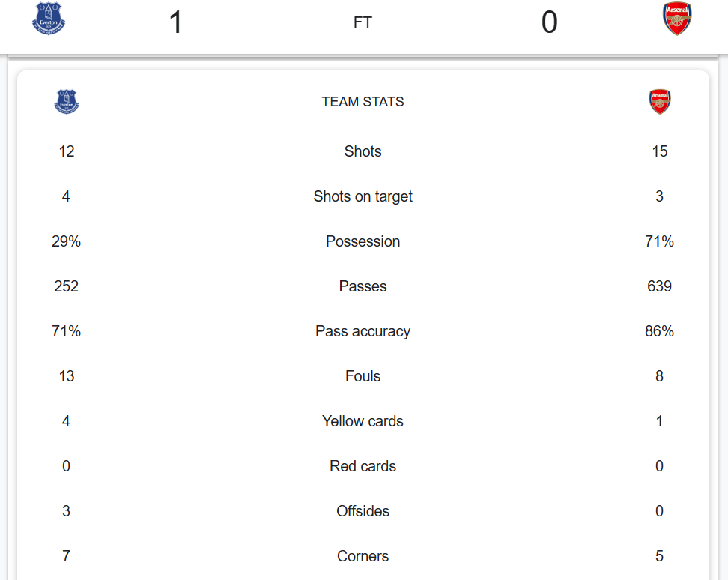Screen dimensions: 728x580
Task: Select the Red cards row label
Action: (363, 466)
